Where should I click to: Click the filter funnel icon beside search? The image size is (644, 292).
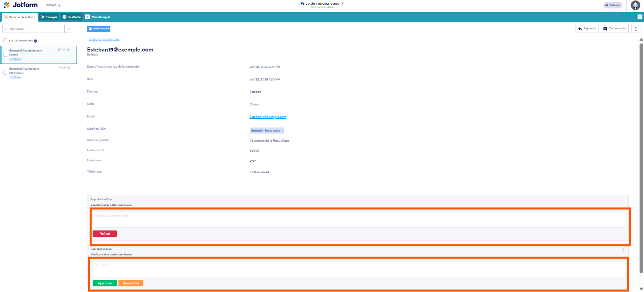69,29
